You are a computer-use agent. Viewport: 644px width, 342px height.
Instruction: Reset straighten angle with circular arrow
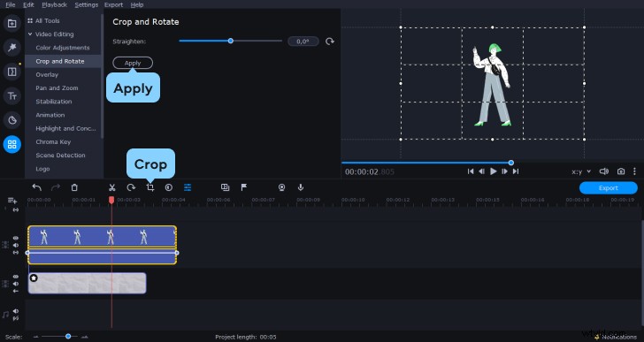click(x=330, y=42)
